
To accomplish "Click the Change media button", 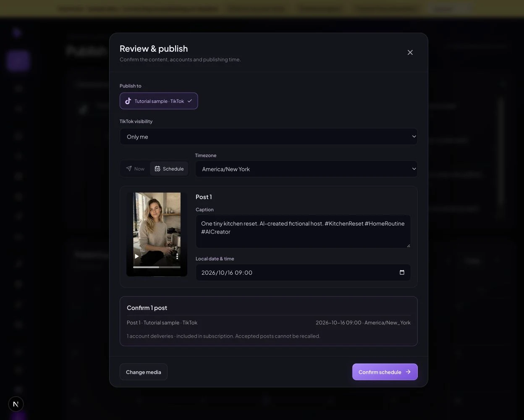I will coord(144,372).
